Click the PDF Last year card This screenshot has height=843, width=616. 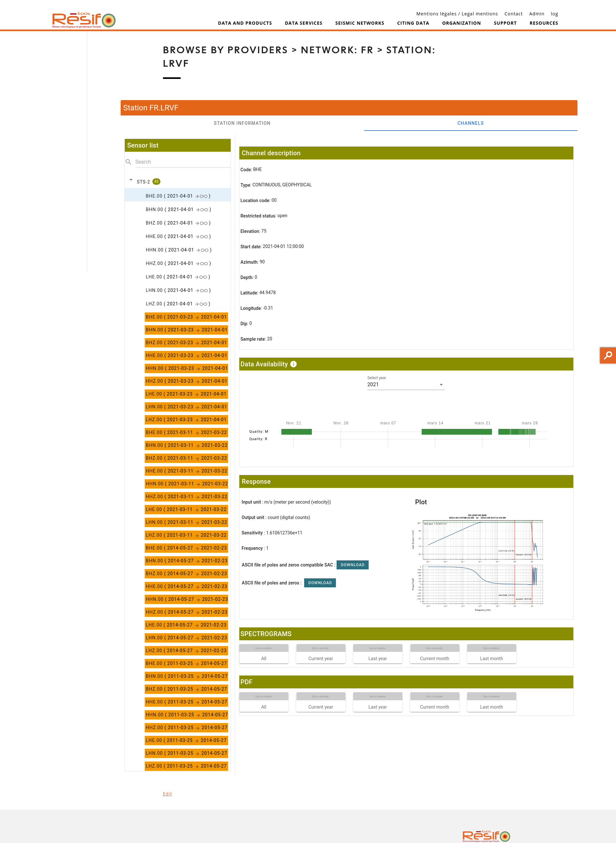click(377, 702)
